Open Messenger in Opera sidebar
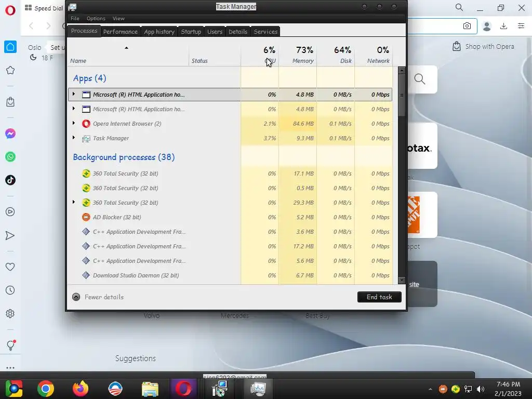 click(10, 134)
